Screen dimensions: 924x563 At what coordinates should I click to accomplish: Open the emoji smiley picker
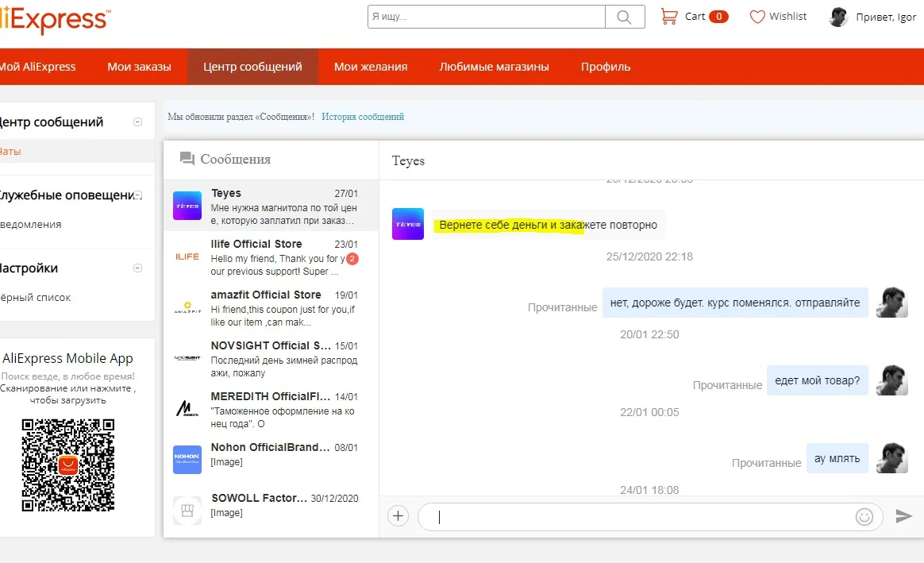[x=864, y=517]
